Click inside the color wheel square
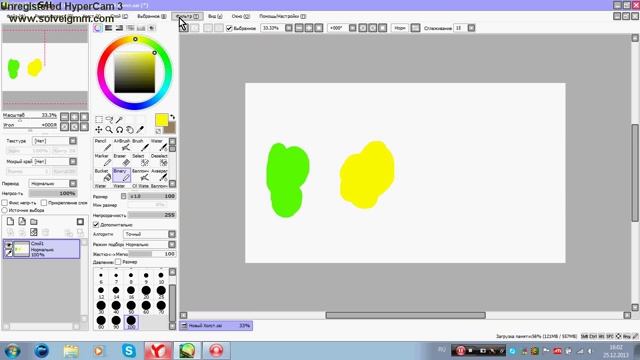This screenshot has height=360, width=640. [134, 73]
